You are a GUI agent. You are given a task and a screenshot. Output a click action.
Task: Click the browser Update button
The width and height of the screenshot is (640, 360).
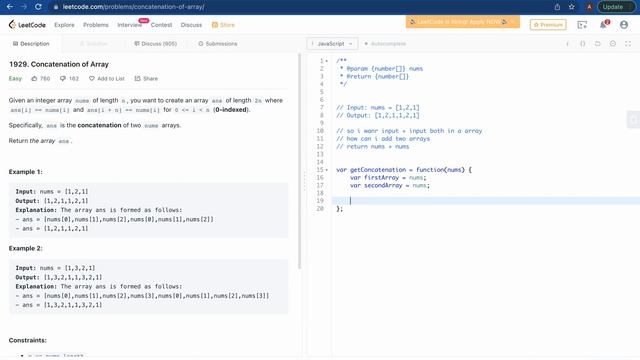(x=616, y=7)
